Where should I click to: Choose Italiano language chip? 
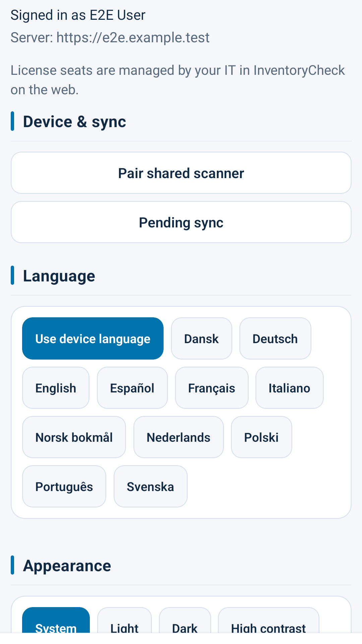coord(289,388)
